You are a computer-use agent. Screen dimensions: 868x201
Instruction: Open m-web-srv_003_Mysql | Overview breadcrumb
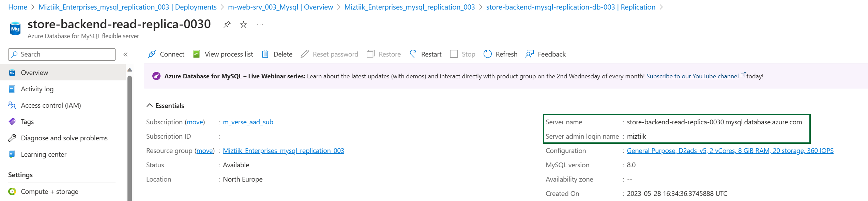[280, 7]
